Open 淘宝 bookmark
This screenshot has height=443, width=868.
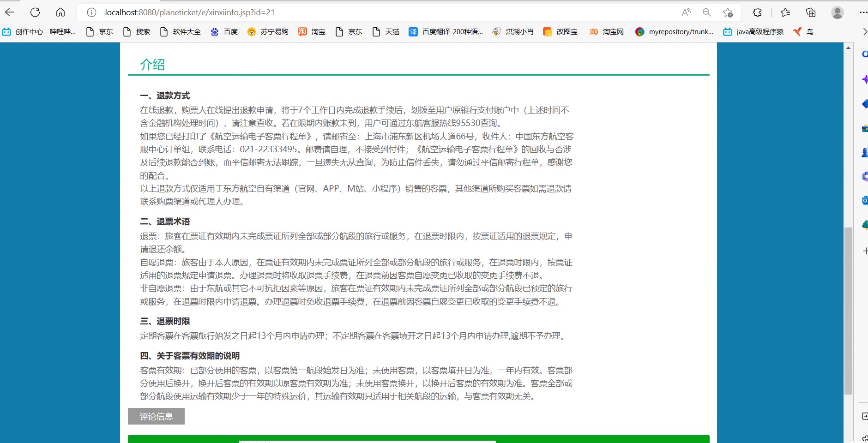(x=312, y=31)
